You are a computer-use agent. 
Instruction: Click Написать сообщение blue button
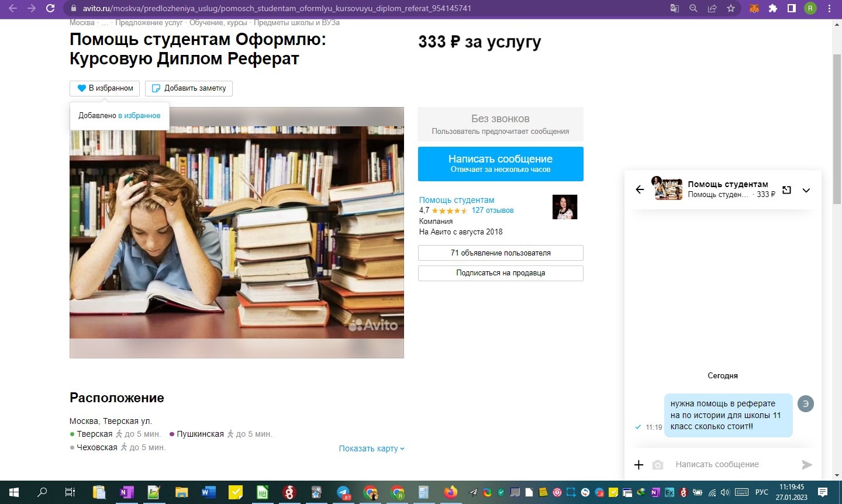coord(501,164)
